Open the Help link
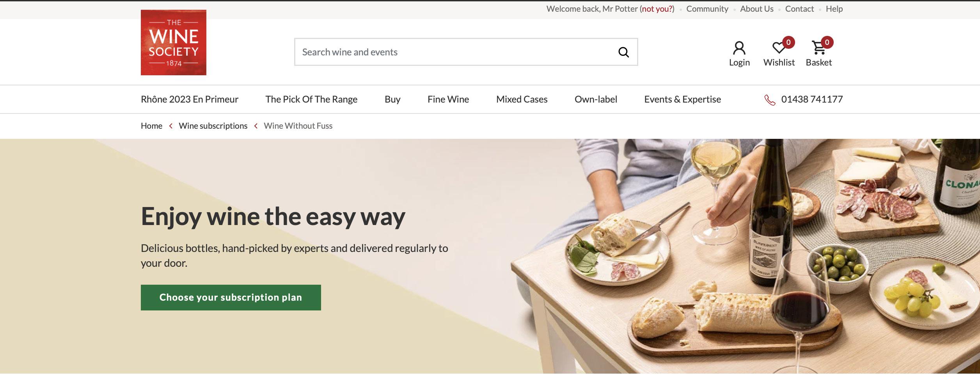This screenshot has width=980, height=390. [x=834, y=9]
